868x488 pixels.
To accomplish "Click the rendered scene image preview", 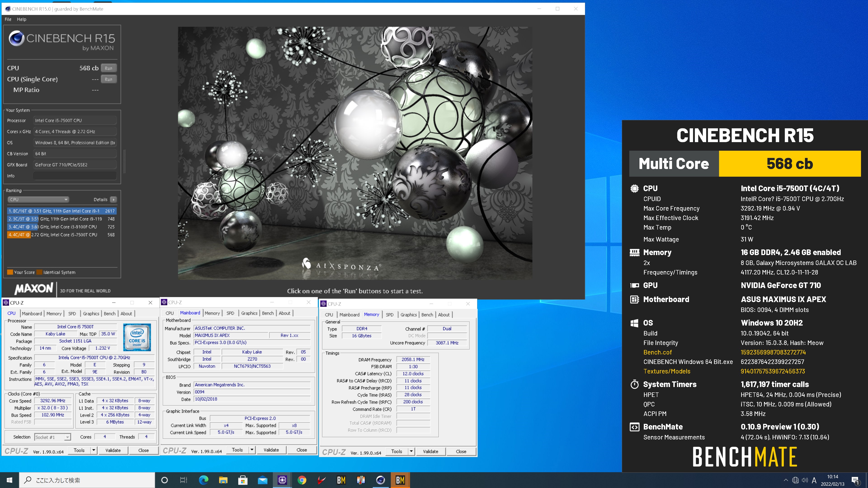I will tap(355, 153).
